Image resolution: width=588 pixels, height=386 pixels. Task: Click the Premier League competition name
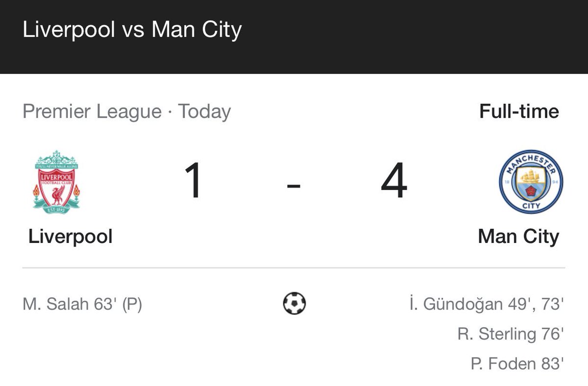click(92, 112)
